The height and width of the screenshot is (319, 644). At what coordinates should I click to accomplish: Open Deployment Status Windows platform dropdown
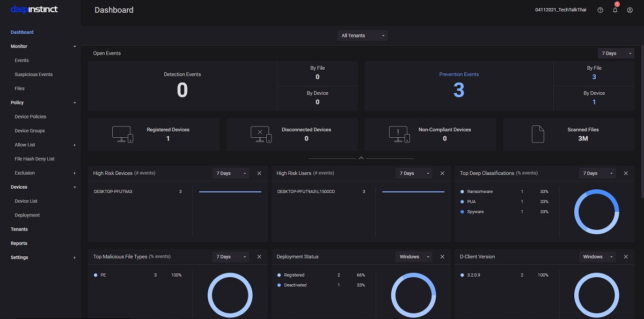pos(414,257)
